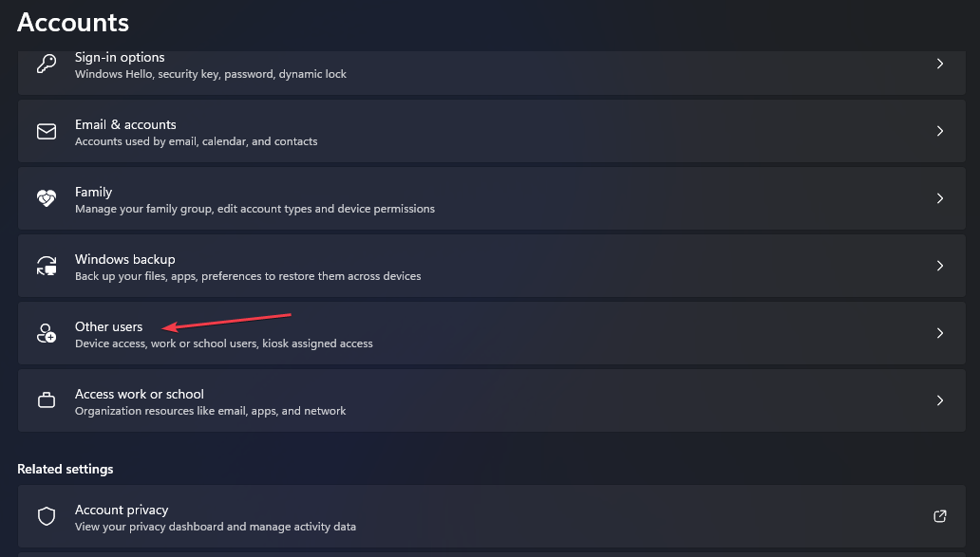The height and width of the screenshot is (557, 980).
Task: Expand Email & accounts chevron arrow
Action: (x=940, y=131)
